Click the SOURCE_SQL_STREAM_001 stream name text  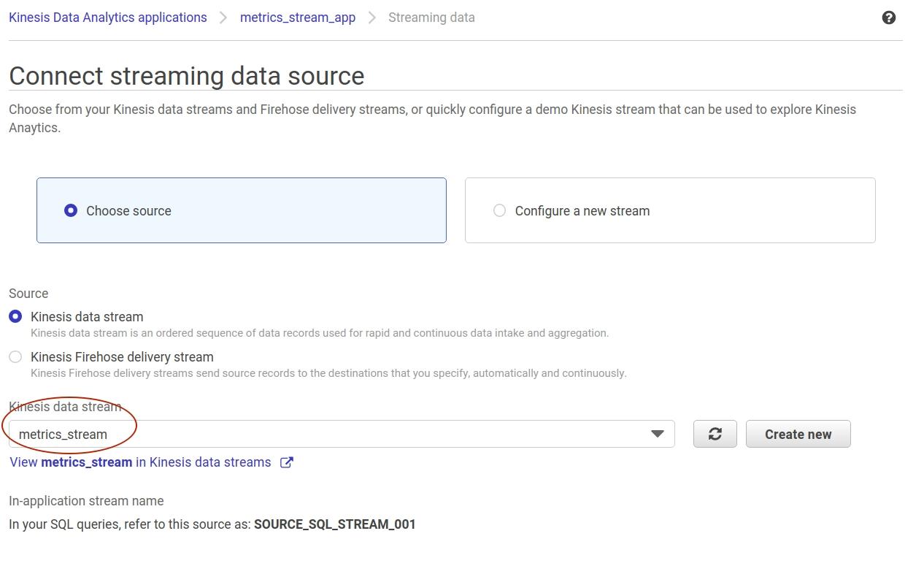pyautogui.click(x=334, y=524)
